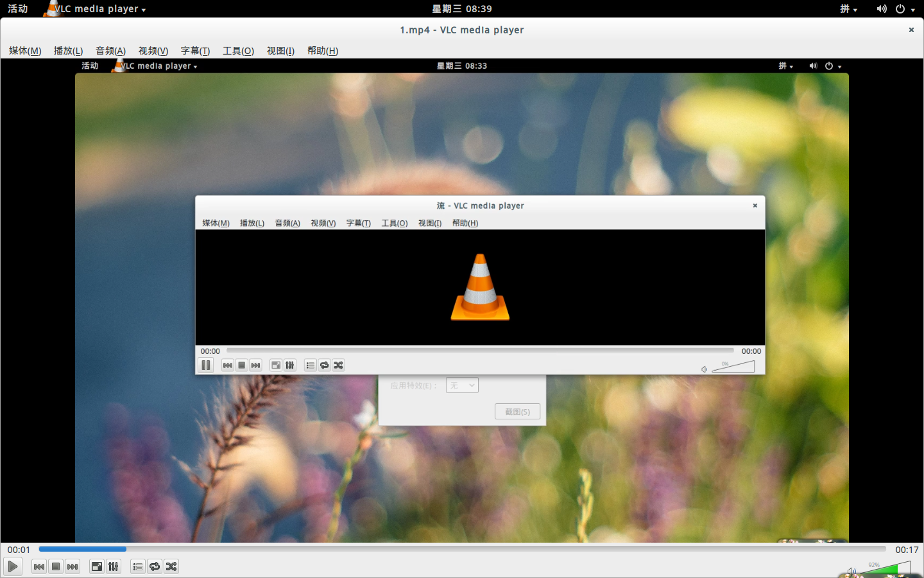Skip to next track in the bottom toolbar
The image size is (924, 578).
(73, 566)
